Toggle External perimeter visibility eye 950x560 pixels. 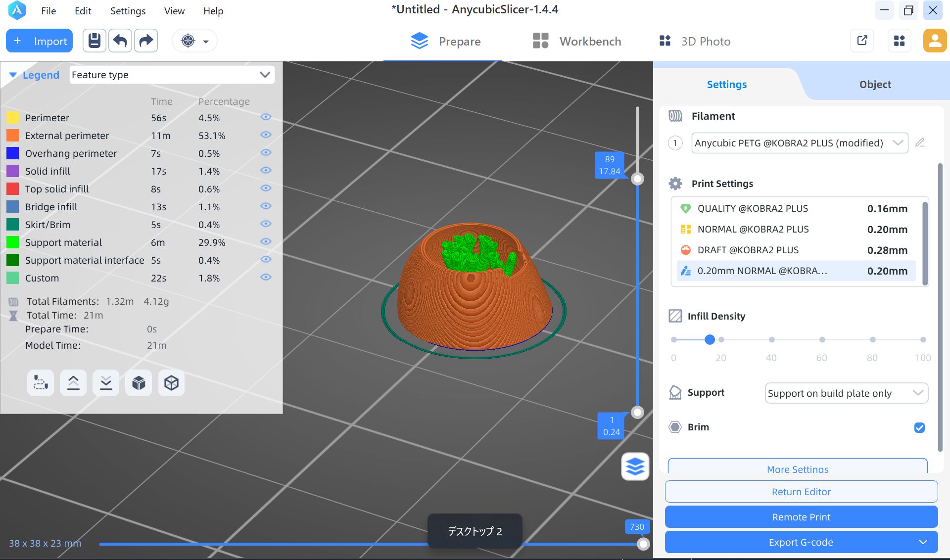point(266,135)
